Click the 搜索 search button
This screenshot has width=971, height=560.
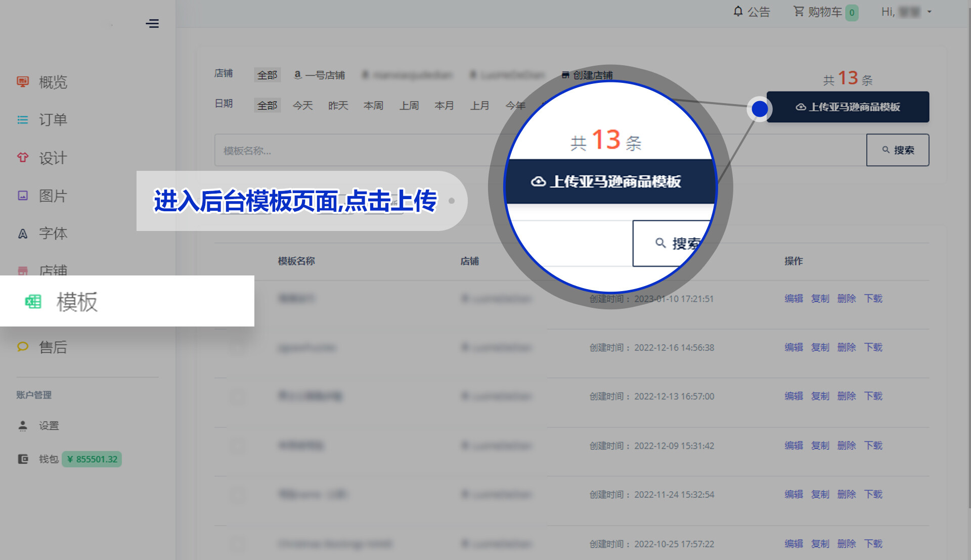tap(898, 150)
